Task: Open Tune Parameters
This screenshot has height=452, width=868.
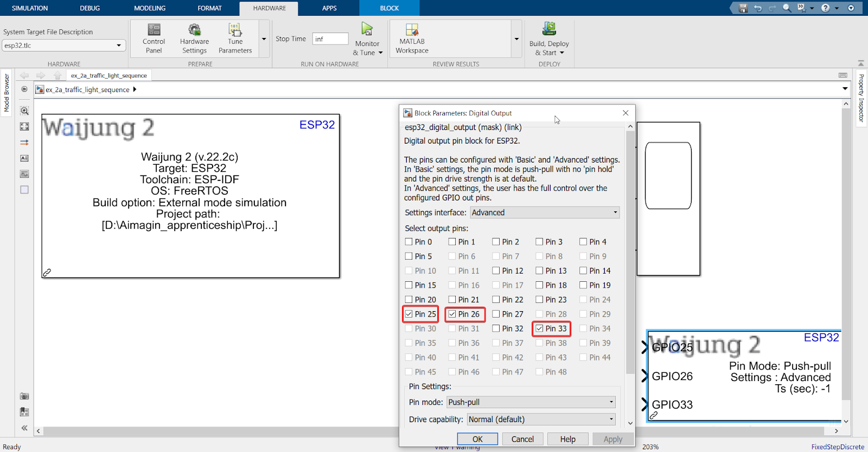Action: [x=235, y=38]
